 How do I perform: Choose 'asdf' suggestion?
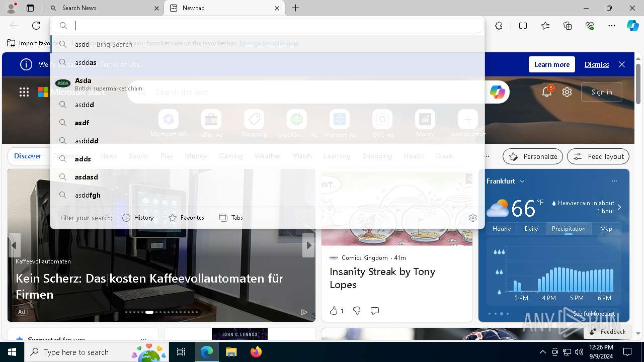point(268,123)
